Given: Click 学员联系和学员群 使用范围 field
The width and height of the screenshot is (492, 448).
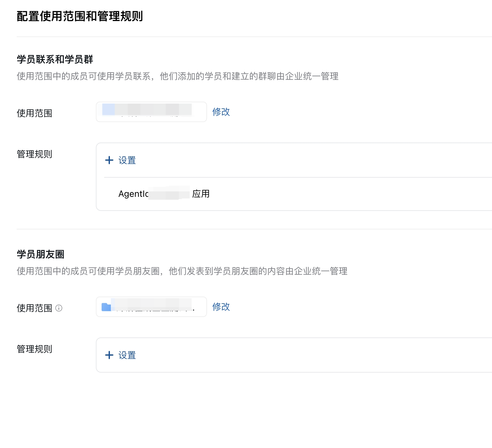Looking at the screenshot, I should click(151, 112).
